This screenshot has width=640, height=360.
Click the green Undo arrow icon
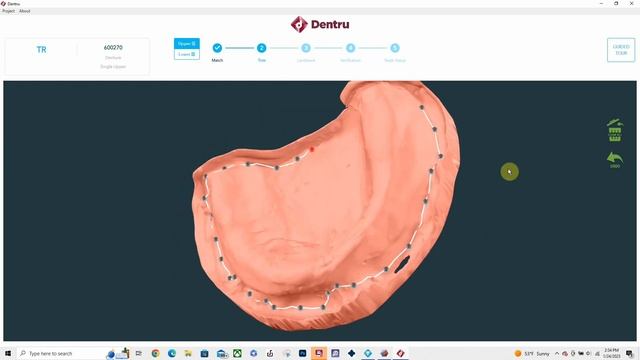[615, 160]
